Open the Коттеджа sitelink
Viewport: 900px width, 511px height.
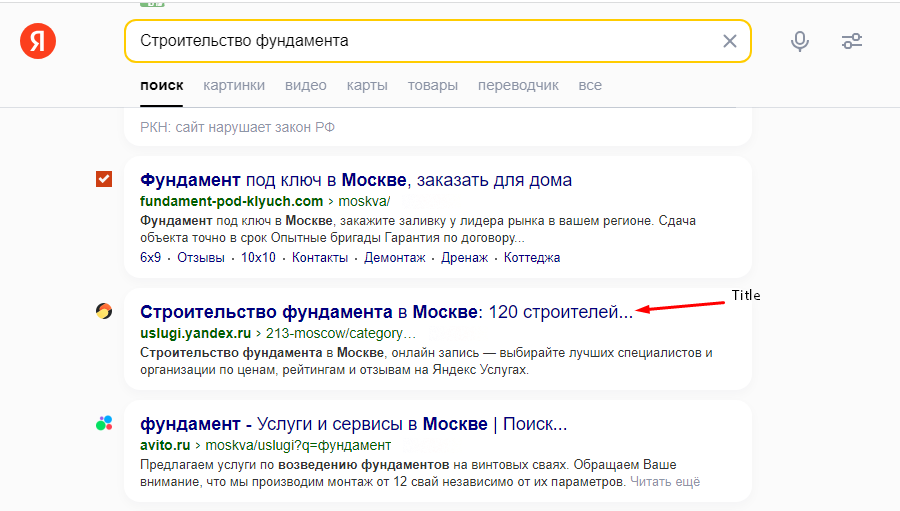click(532, 258)
